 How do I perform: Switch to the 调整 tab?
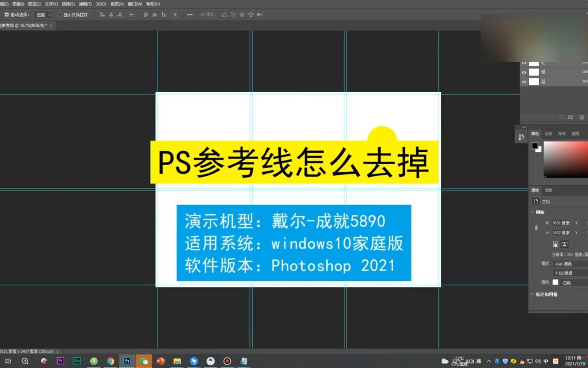click(x=549, y=190)
